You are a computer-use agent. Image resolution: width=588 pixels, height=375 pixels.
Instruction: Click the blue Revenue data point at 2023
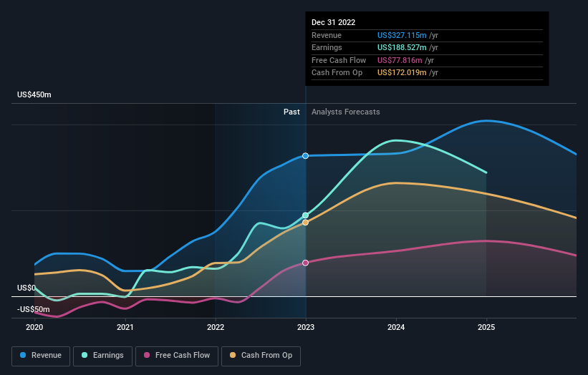(306, 156)
